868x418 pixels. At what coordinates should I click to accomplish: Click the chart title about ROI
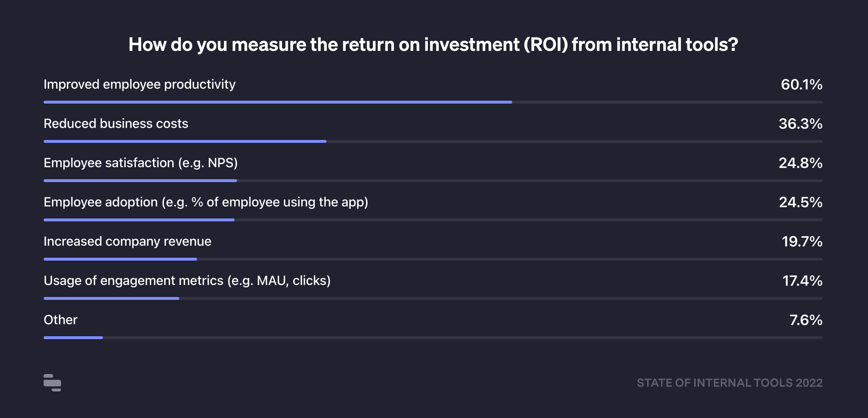click(433, 45)
